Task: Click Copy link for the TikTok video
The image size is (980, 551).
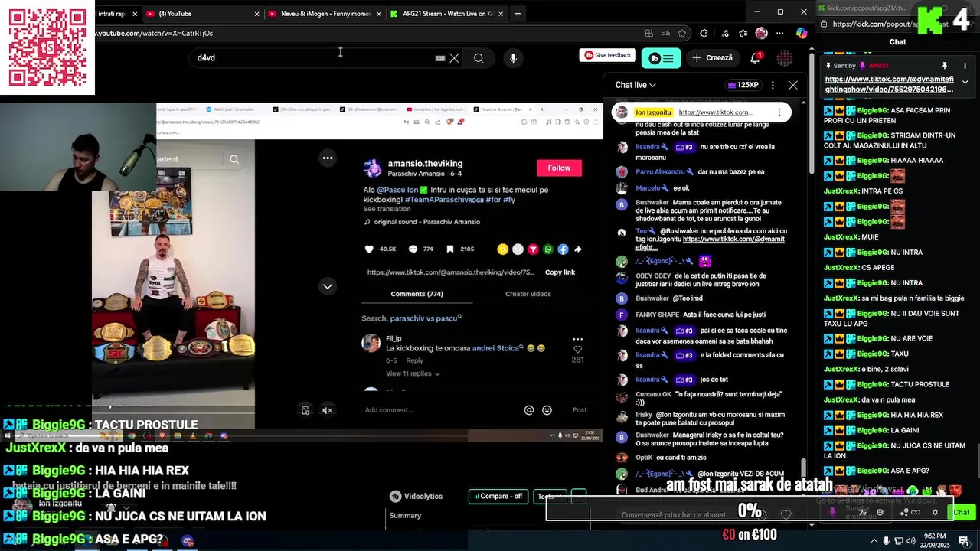Action: click(x=560, y=272)
